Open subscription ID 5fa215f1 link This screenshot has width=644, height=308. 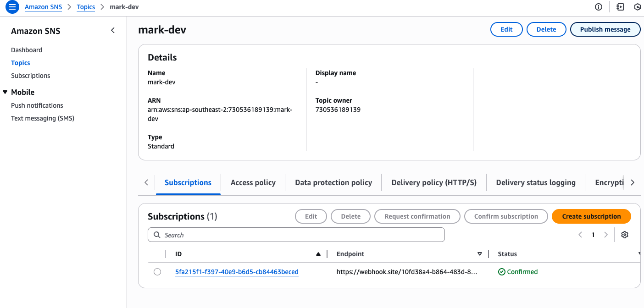click(237, 272)
